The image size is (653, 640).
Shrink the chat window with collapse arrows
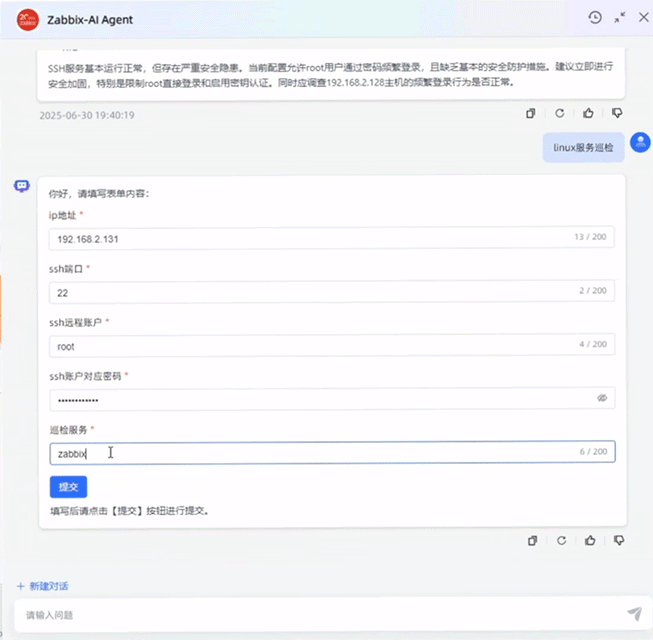(x=620, y=17)
